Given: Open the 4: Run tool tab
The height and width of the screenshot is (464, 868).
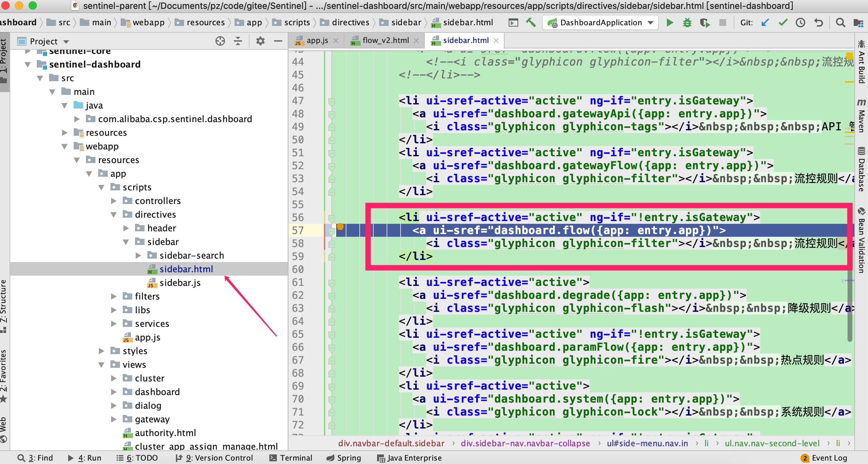Looking at the screenshot, I should pos(85,458).
